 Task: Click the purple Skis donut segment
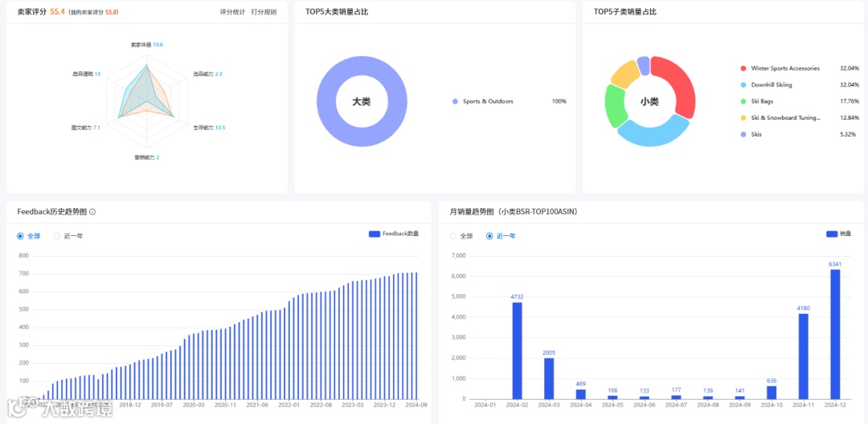pos(643,65)
